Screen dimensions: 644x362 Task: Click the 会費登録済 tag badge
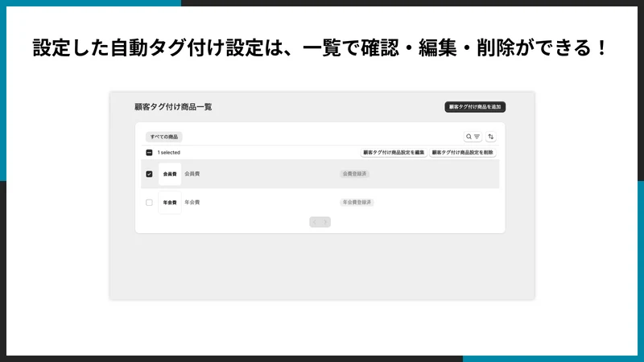pos(354,174)
